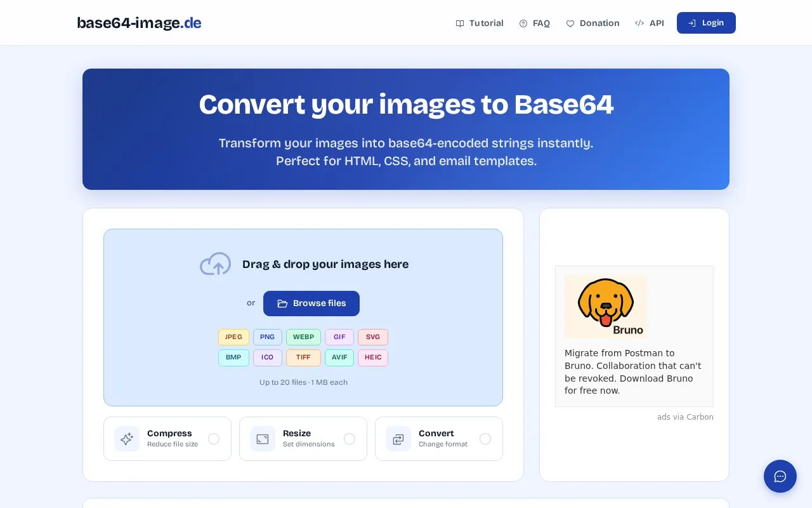The height and width of the screenshot is (508, 812).
Task: Click the Drag & drop your images here text
Action: coord(325,264)
